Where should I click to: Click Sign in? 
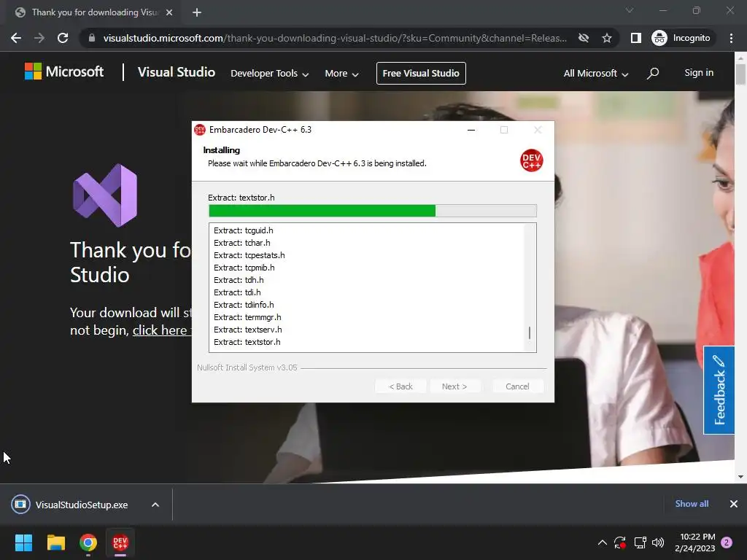pos(699,72)
